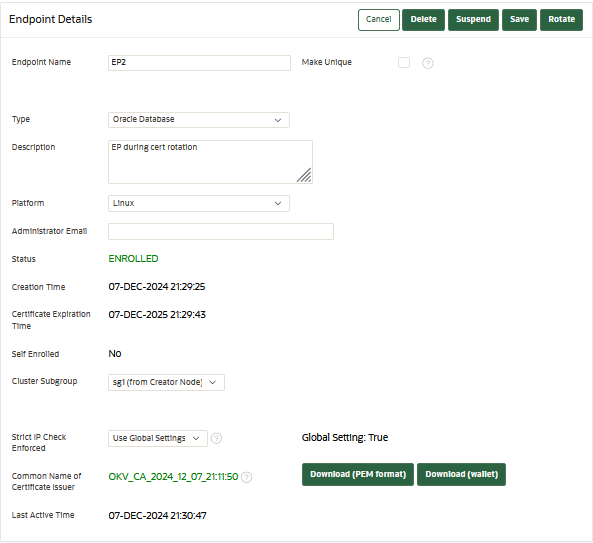Click the Cancel button

click(x=379, y=20)
